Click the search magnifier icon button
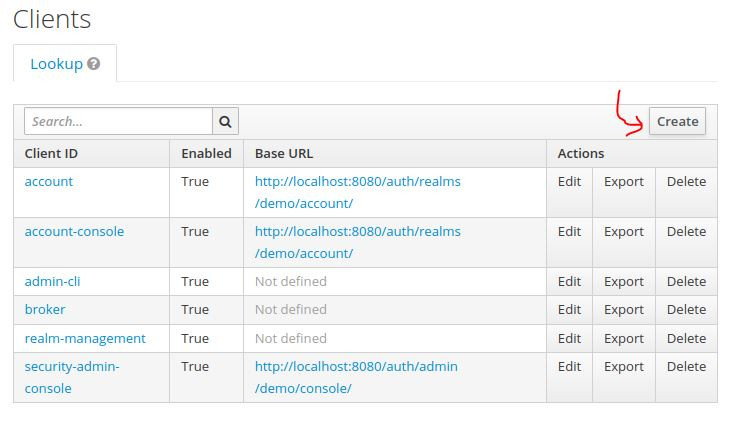 point(225,122)
